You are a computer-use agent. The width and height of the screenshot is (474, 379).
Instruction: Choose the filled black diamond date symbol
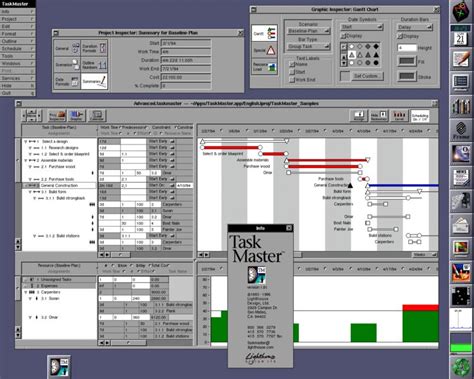tap(376, 46)
